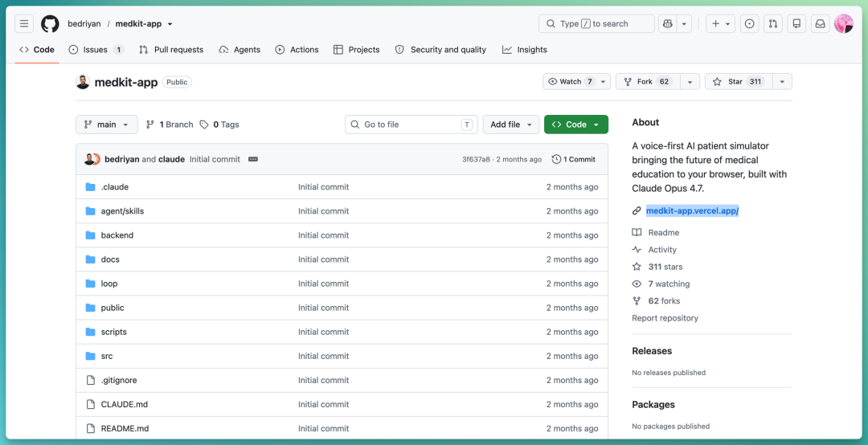The image size is (868, 445).
Task: Open Initial commit message in header row
Action: 215,159
